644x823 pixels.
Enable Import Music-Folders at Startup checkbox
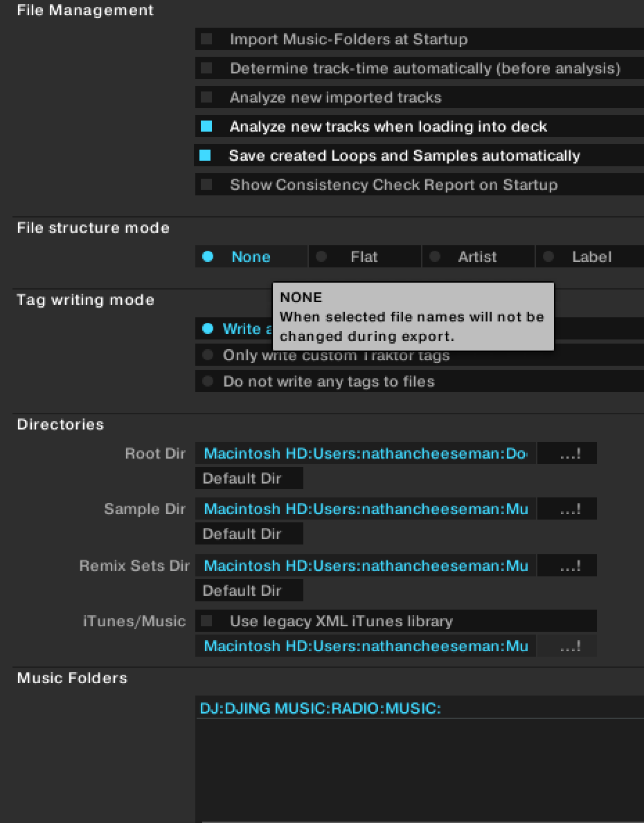(x=206, y=39)
